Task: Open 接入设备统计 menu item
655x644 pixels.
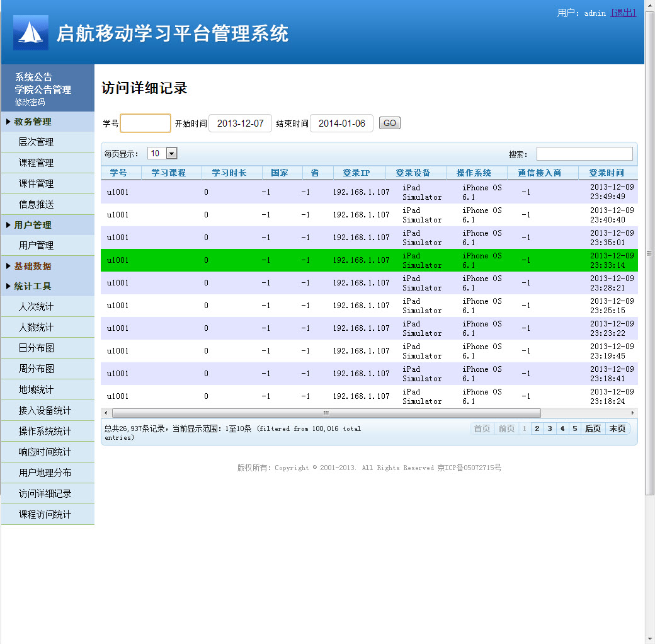Action: click(x=48, y=410)
